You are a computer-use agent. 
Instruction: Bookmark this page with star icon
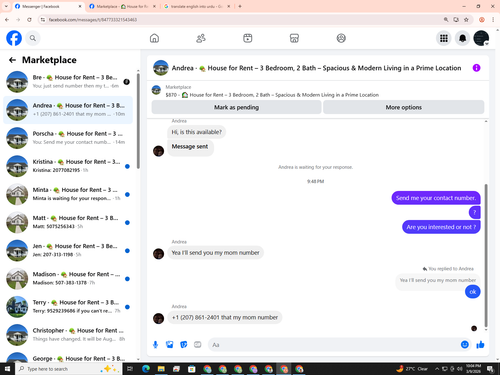tap(466, 20)
